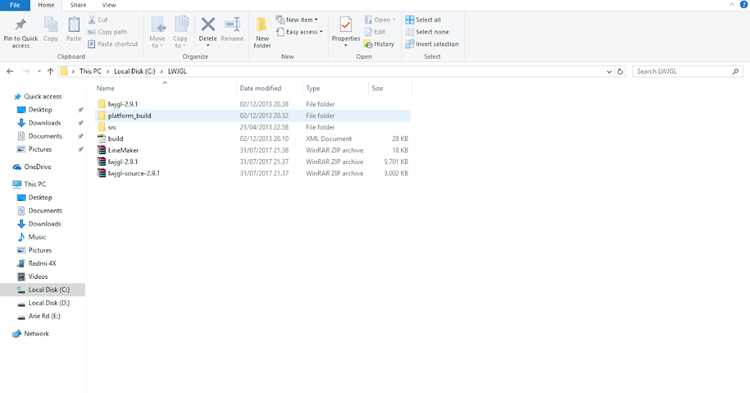Expand the Properties dropdown arrow
750x393 pixels.
(x=345, y=46)
